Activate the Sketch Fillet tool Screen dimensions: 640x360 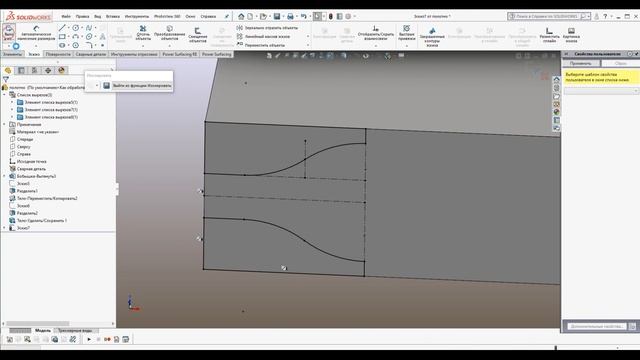pyautogui.click(x=89, y=45)
